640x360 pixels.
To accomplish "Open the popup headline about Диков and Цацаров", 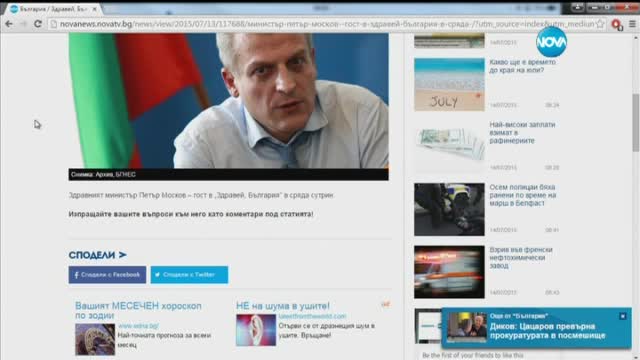I will (547, 331).
